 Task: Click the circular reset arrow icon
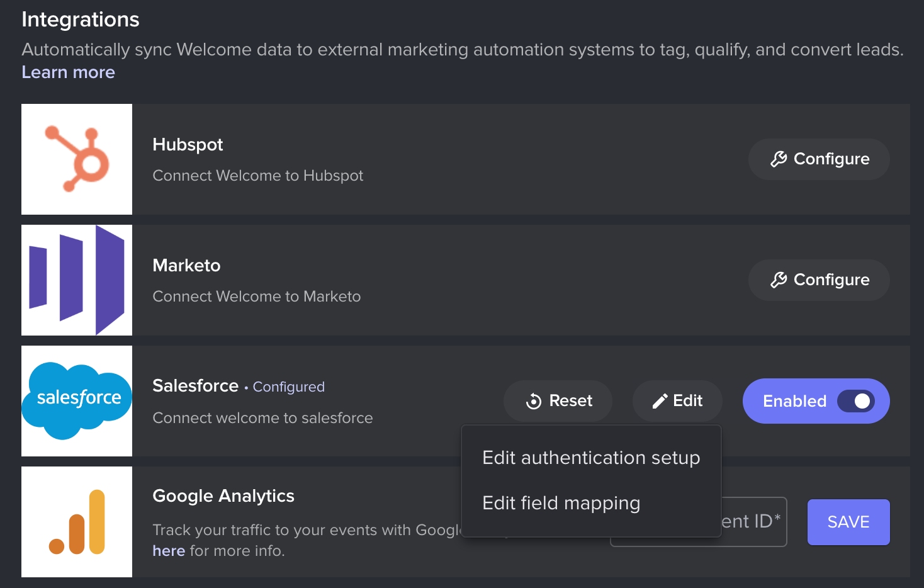click(x=534, y=401)
